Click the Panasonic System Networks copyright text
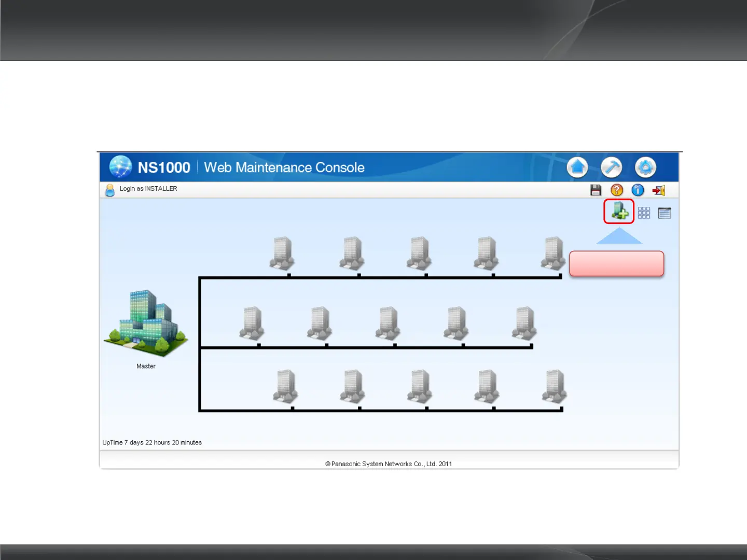747x560 pixels. (x=389, y=464)
